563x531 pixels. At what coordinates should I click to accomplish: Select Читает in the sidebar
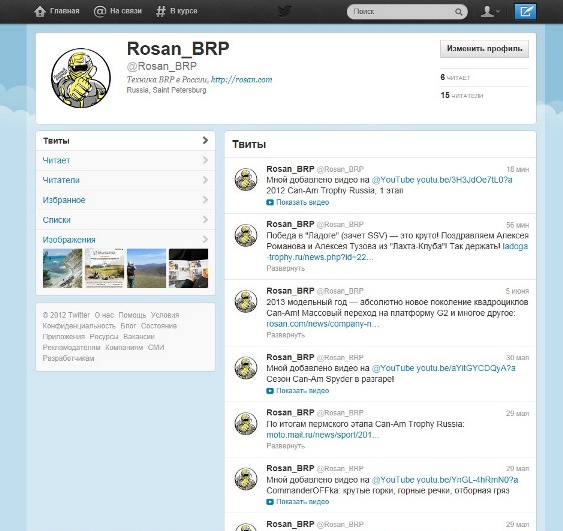125,160
